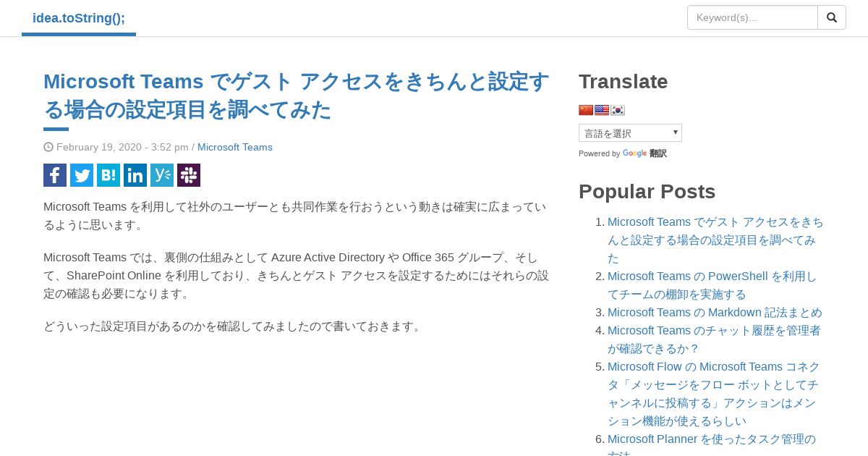Open popular post Markdown 記法まとめ

(715, 312)
